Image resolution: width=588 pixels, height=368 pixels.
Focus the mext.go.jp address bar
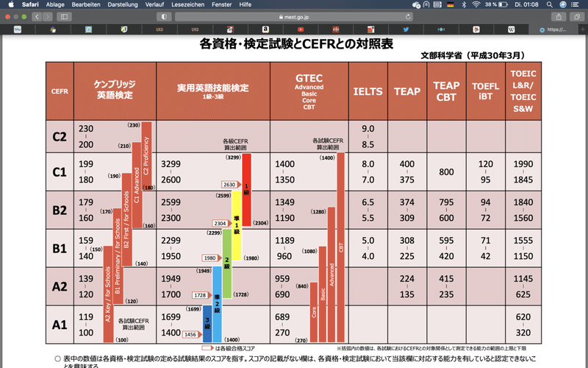293,17
